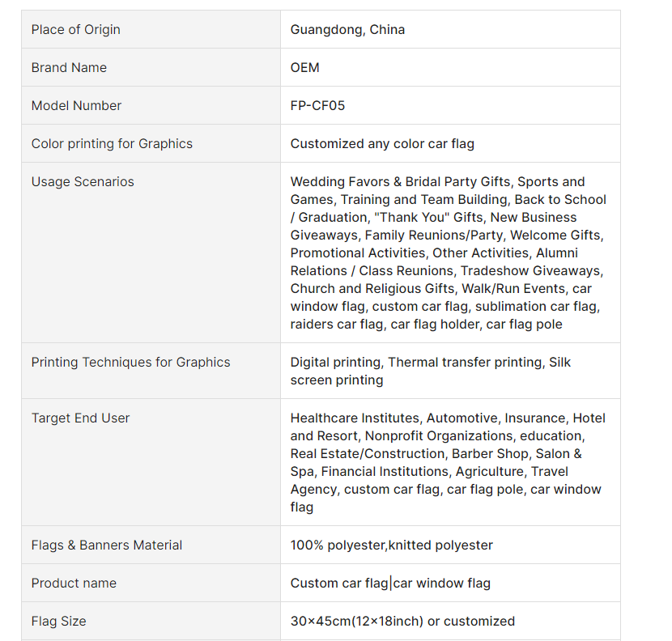
Task: Click the Color printing for Graphics label
Action: click(112, 144)
